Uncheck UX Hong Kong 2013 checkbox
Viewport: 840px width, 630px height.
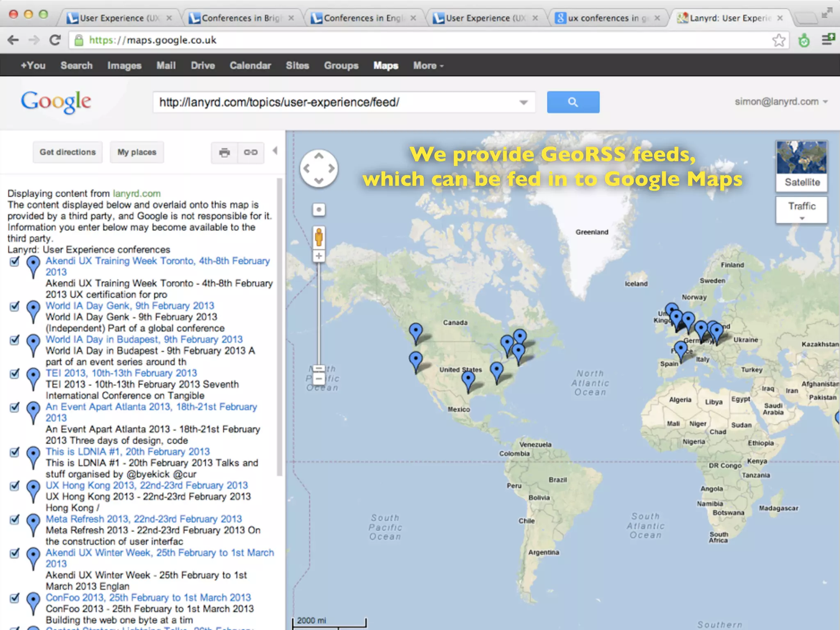point(15,486)
